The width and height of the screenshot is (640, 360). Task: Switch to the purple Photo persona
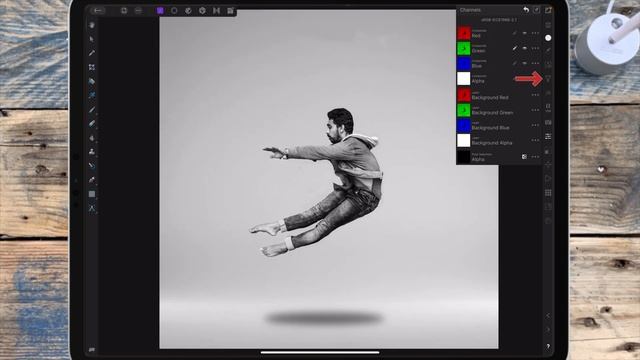160,11
